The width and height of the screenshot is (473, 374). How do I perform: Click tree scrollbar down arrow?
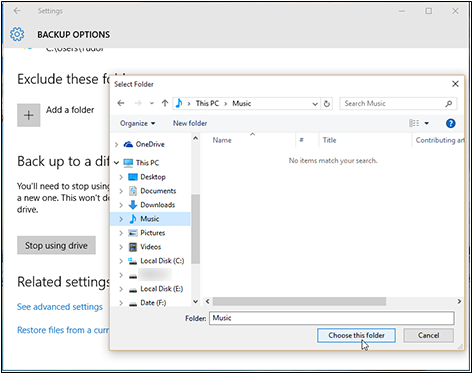(x=196, y=302)
